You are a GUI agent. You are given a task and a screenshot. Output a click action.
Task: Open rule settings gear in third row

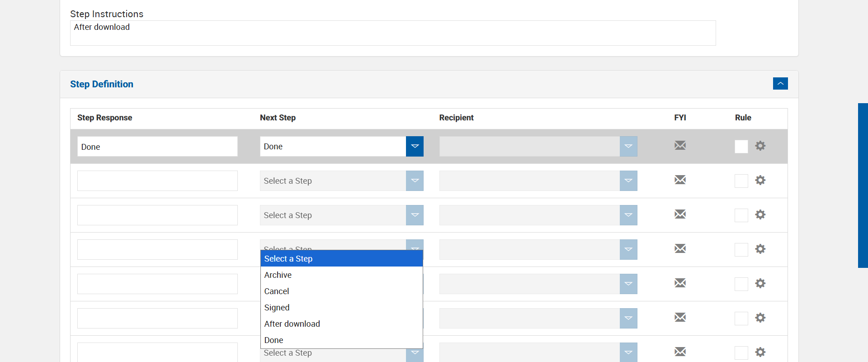pyautogui.click(x=760, y=214)
